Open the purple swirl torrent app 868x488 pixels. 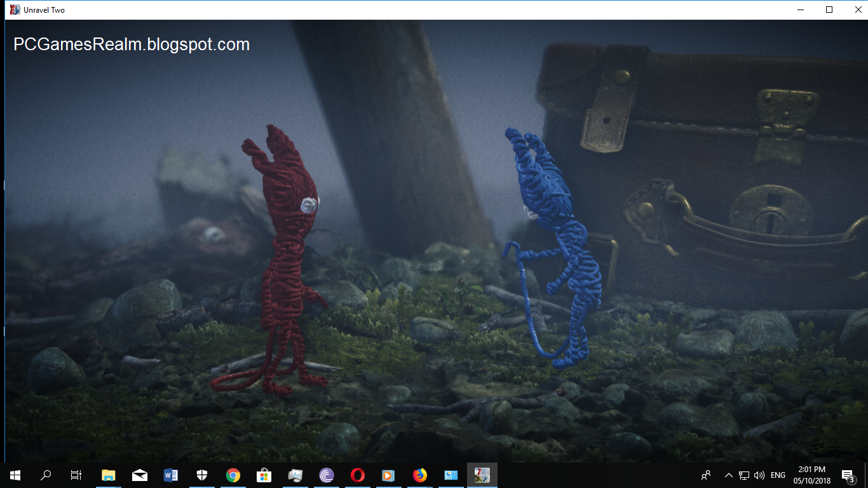(327, 475)
